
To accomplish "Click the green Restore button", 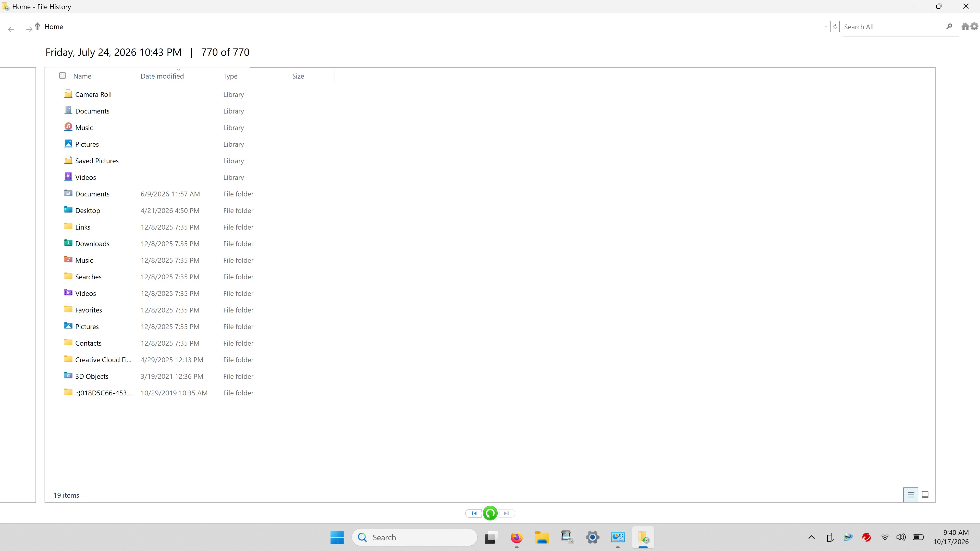I will (490, 513).
